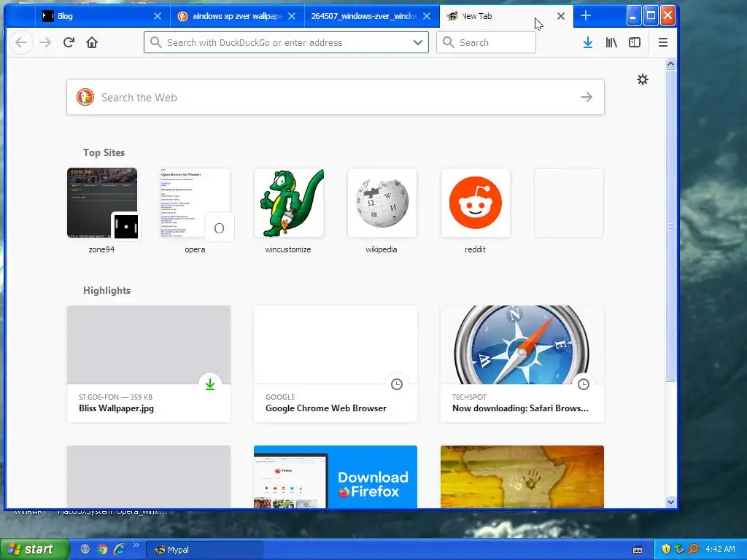Toggle the sidebar panel icon
Viewport: 747px width, 560px height.
635,42
